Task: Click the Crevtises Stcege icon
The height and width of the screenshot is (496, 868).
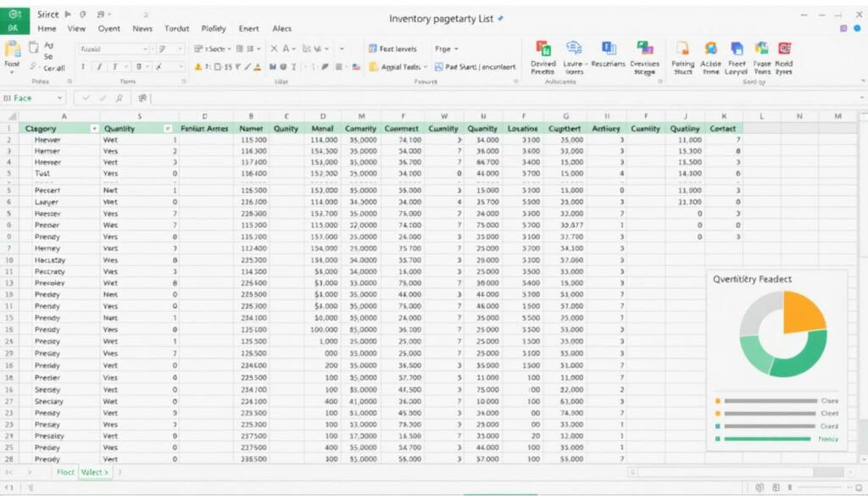Action: pos(644,48)
